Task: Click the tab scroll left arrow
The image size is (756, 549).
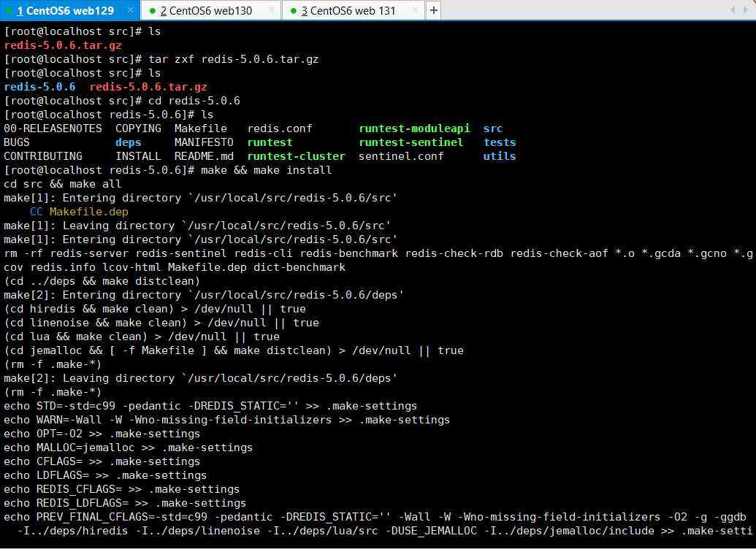Action: coord(733,10)
